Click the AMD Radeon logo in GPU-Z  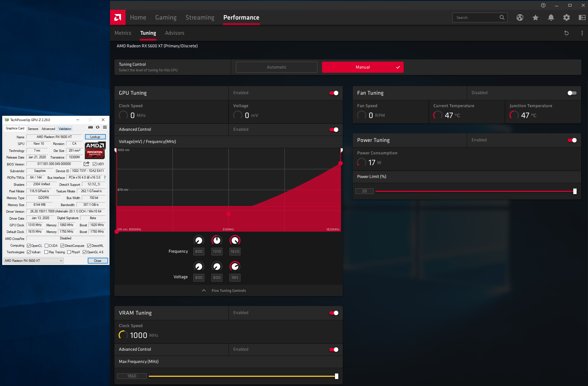click(x=95, y=150)
